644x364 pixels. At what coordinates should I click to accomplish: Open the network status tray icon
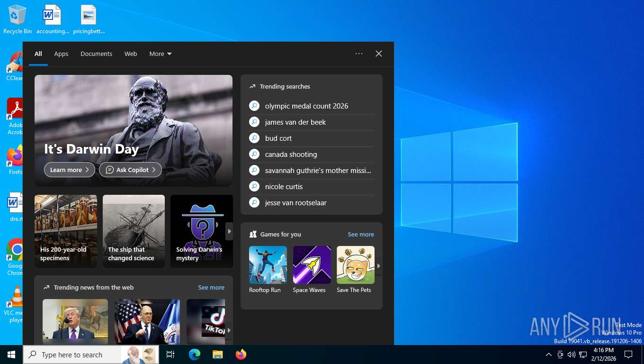(x=583, y=355)
